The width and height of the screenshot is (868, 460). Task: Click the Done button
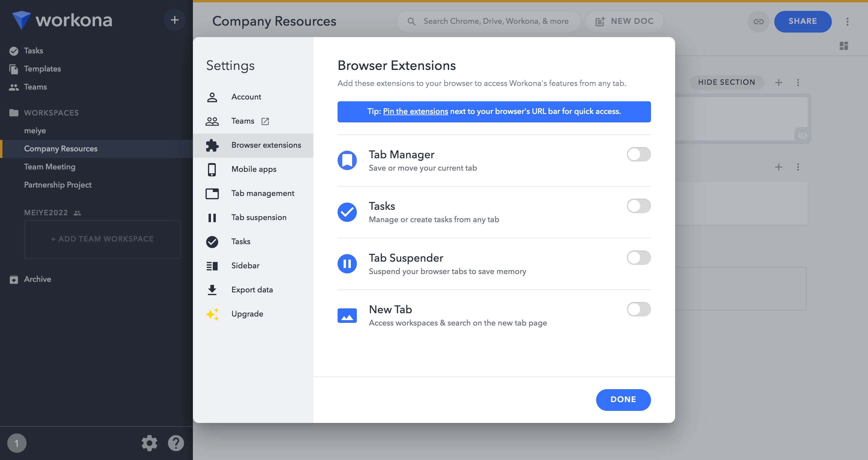pos(623,400)
